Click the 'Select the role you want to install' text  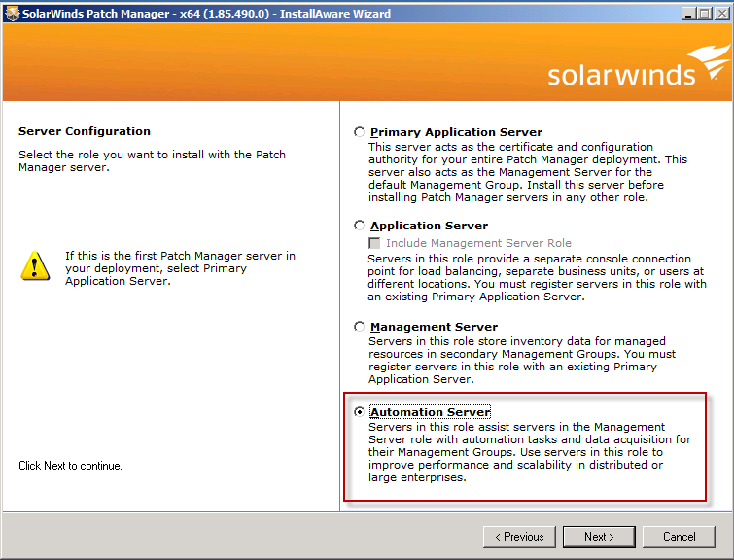[x=152, y=161]
